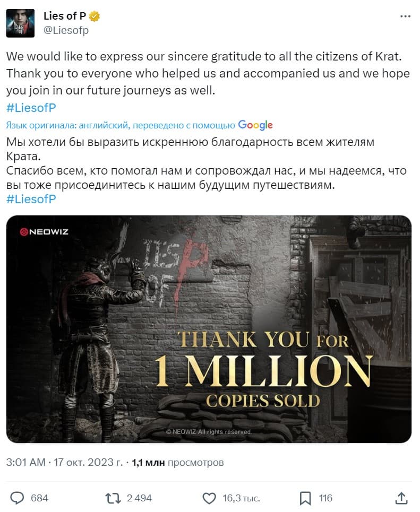This screenshot has height=512, width=420.
Task: Click the Google logo in the translation notice
Action: [255, 125]
